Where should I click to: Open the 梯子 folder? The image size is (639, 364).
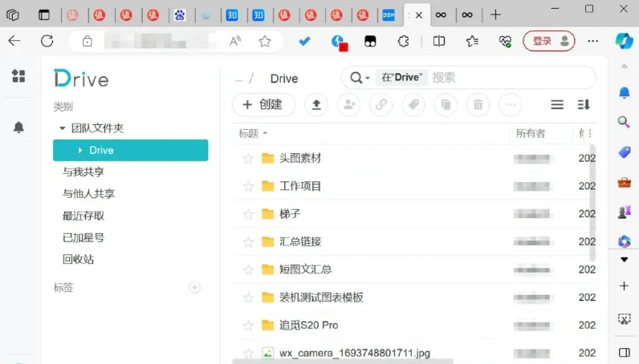(290, 214)
